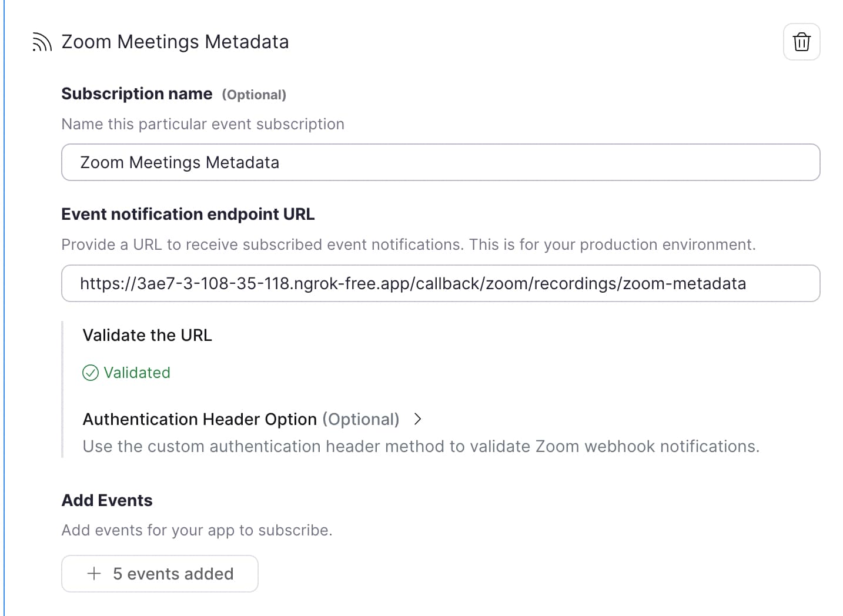Expand the Authentication Header Option chevron
Image resolution: width=843 pixels, height=616 pixels.
coord(417,419)
